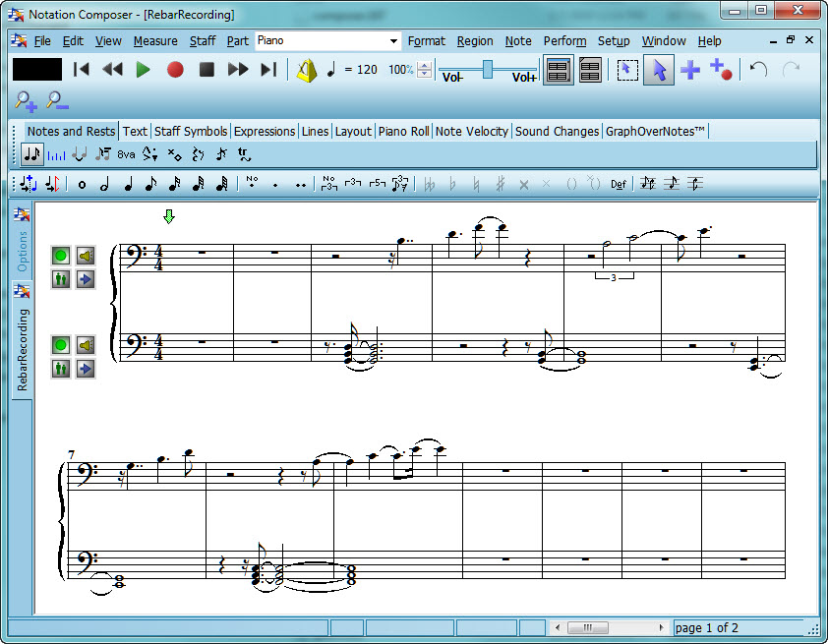
Task: Choose the whole note duration icon
Action: 82,184
